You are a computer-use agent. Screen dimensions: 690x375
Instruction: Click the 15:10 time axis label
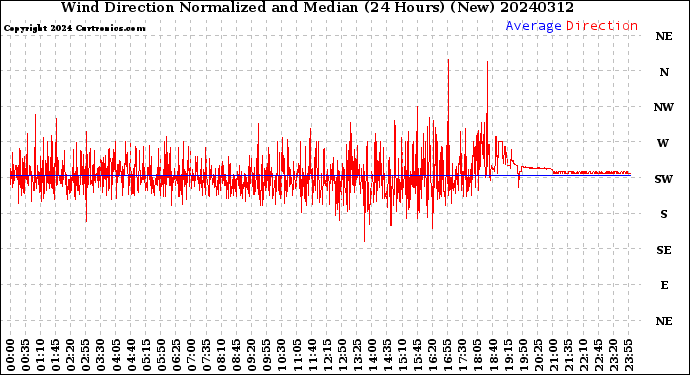click(402, 355)
